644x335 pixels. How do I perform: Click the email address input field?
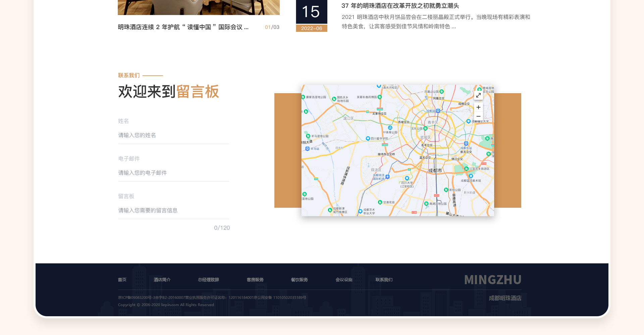(x=173, y=173)
